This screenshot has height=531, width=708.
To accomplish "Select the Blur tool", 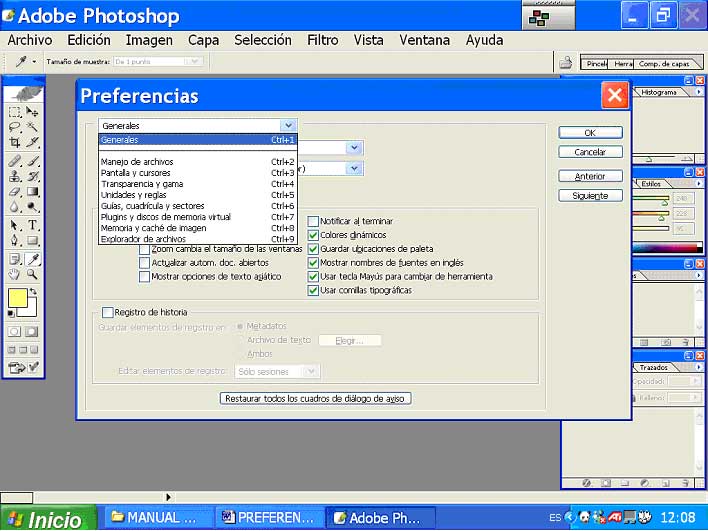I will [x=14, y=207].
